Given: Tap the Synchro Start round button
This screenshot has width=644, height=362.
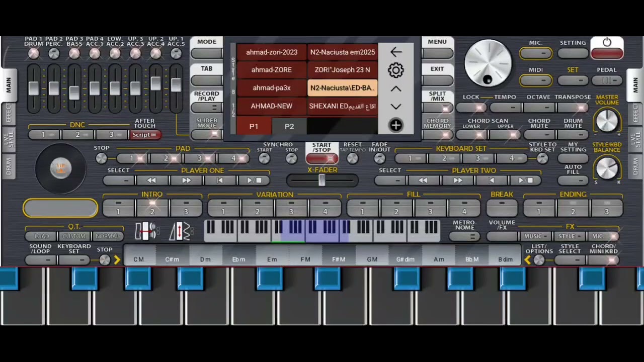Looking at the screenshot, I should pyautogui.click(x=264, y=158).
